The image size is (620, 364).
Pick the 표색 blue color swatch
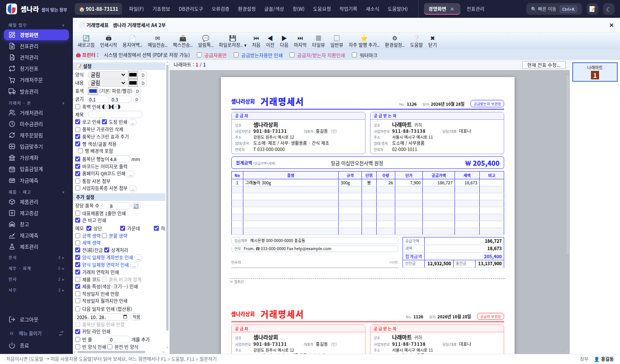click(93, 91)
